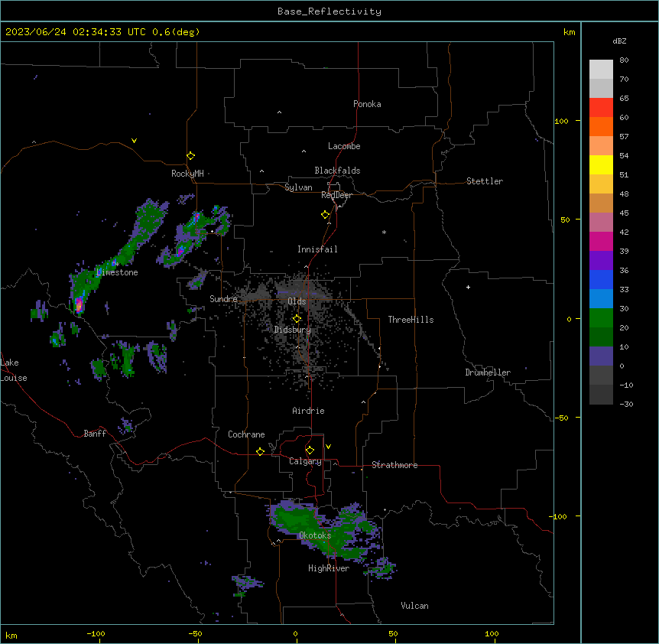The image size is (659, 644).
Task: Click the RockyMH map label
Action: pyautogui.click(x=187, y=174)
